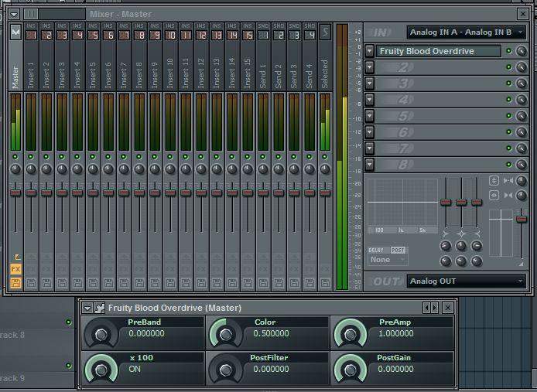Image resolution: width=537 pixels, height=392 pixels.
Task: Open effect slot 2 dropdown arrow
Action: [371, 67]
